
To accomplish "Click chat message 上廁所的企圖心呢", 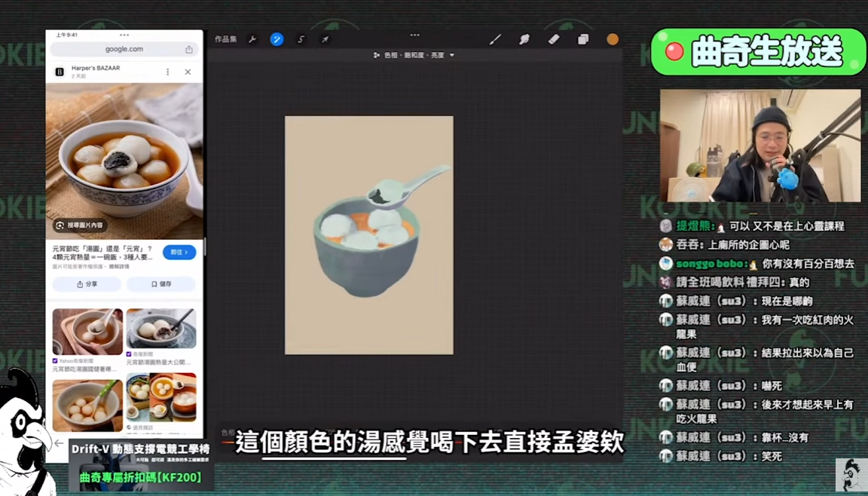I will 749,245.
